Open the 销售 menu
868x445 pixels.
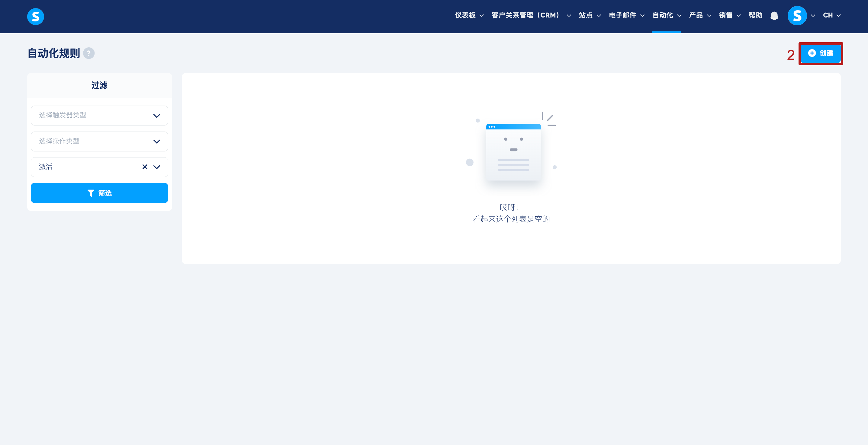729,15
